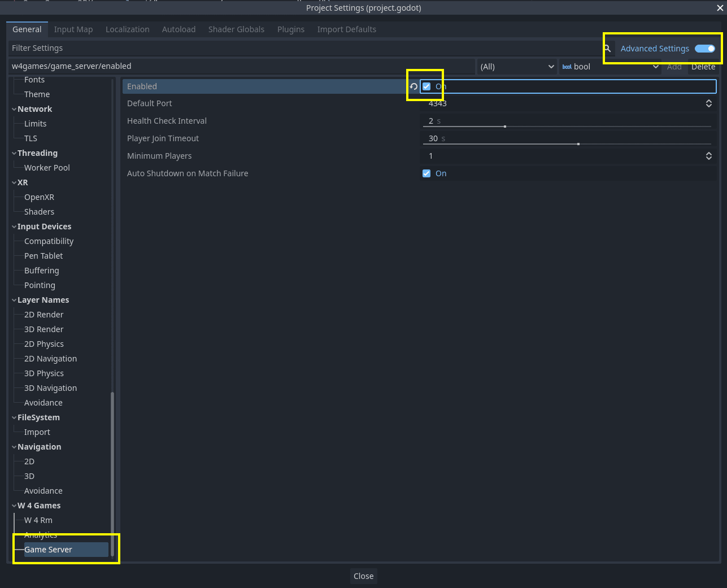Viewport: 727px width, 588px height.
Task: Toggle Auto Shutdown on Match Failure off
Action: click(x=426, y=173)
